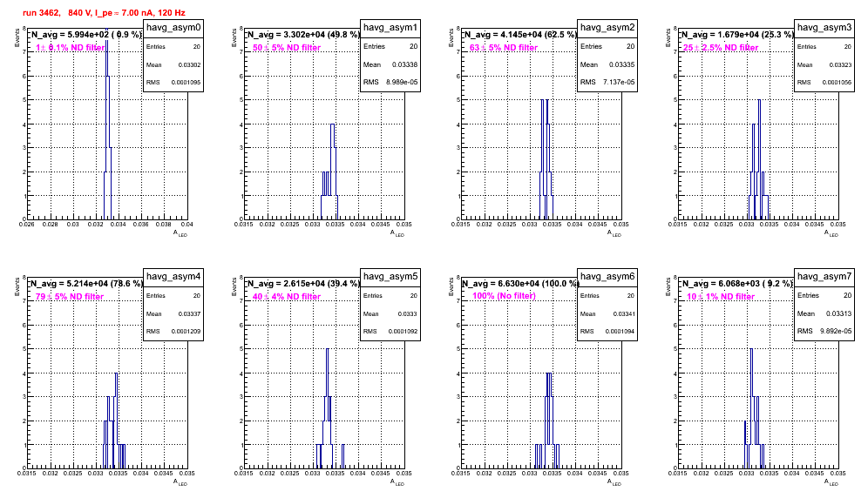Select the havg_asym4 stats box title
This screenshot has height=498, width=868.
pos(173,277)
